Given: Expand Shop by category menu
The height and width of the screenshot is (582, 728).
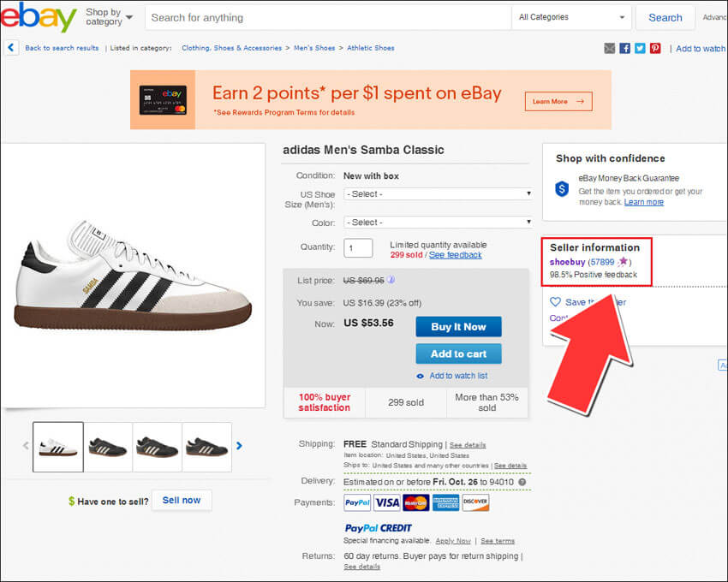Looking at the screenshot, I should [110, 17].
